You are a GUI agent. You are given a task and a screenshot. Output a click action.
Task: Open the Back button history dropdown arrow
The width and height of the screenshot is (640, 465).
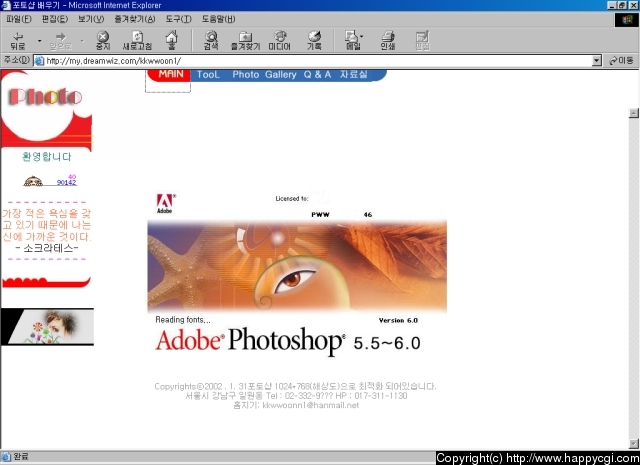[39, 40]
